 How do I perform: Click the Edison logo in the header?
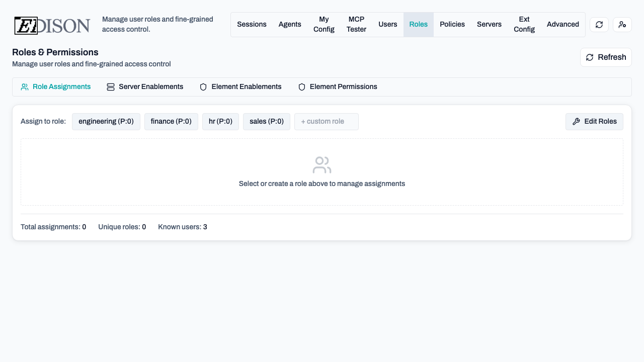tap(52, 24)
